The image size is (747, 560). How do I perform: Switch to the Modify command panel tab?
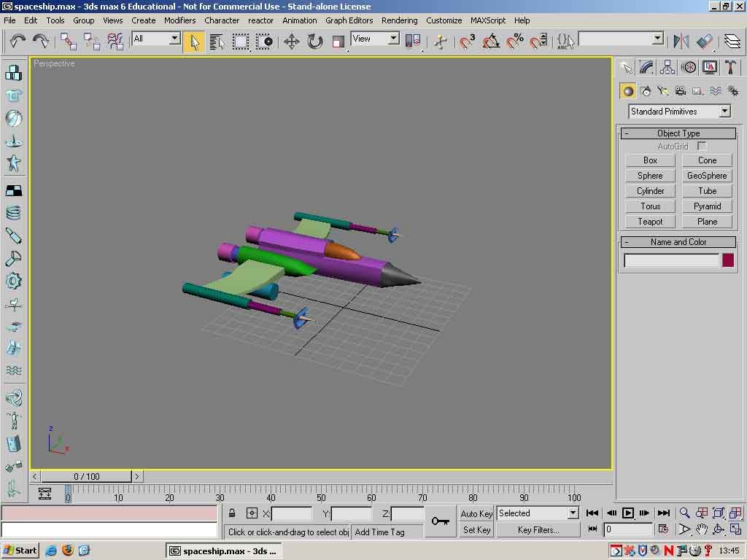coord(646,68)
